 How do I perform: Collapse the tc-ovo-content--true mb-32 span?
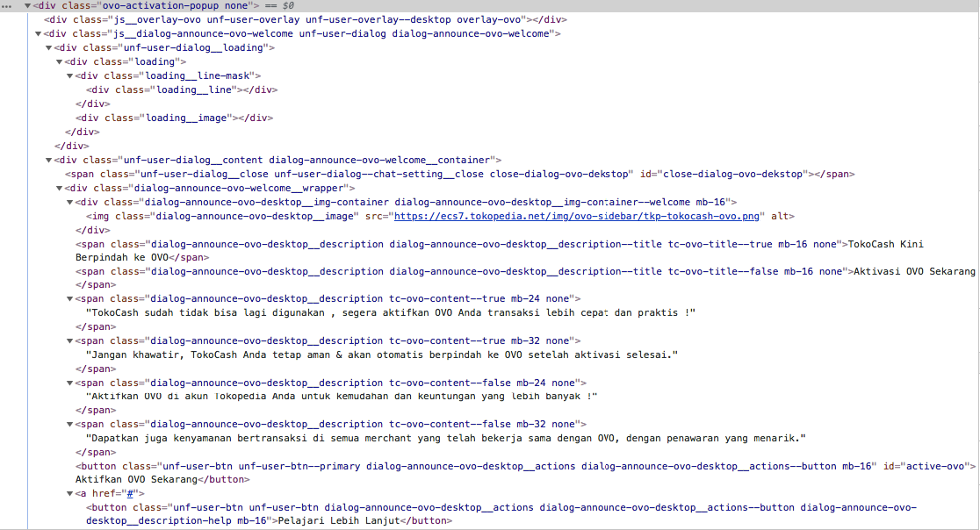point(70,341)
